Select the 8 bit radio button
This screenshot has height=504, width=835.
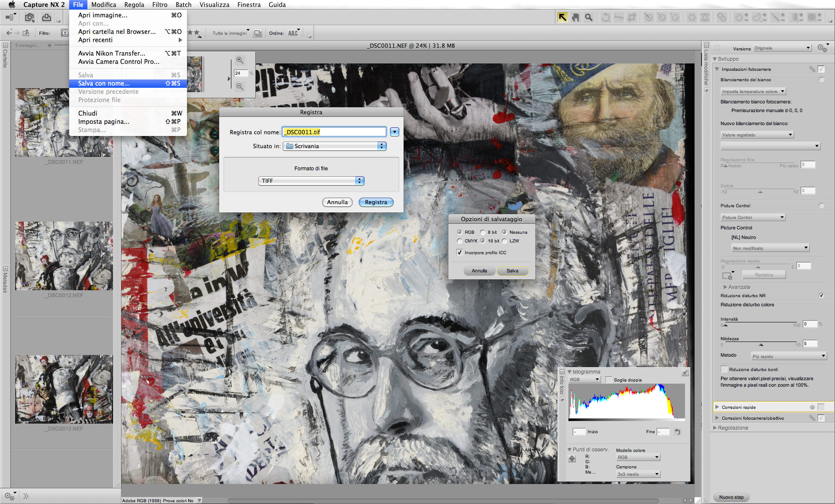pos(483,232)
